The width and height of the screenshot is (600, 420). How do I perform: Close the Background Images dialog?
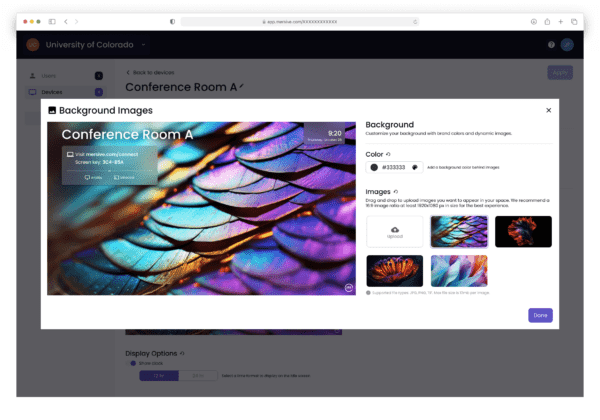[x=548, y=110]
